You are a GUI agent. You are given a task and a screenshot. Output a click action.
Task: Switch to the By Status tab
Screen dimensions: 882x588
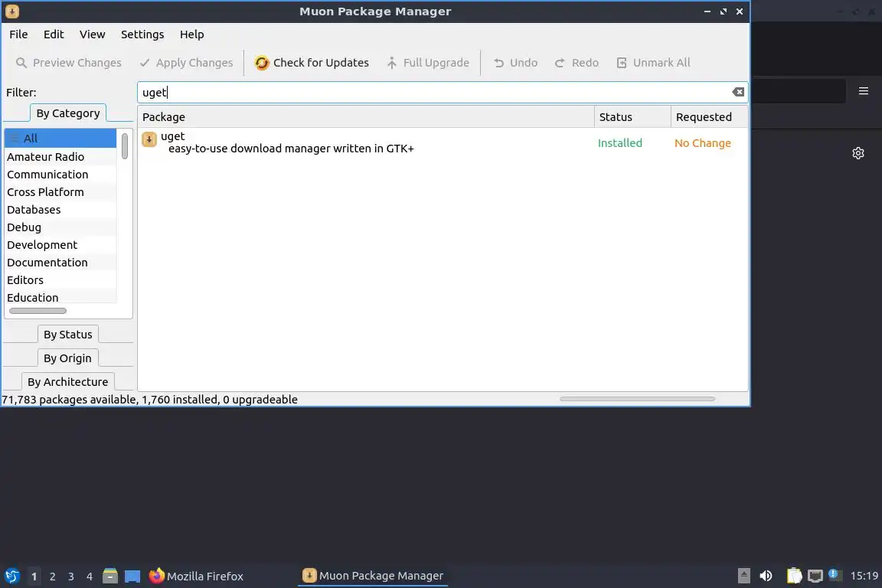point(68,335)
